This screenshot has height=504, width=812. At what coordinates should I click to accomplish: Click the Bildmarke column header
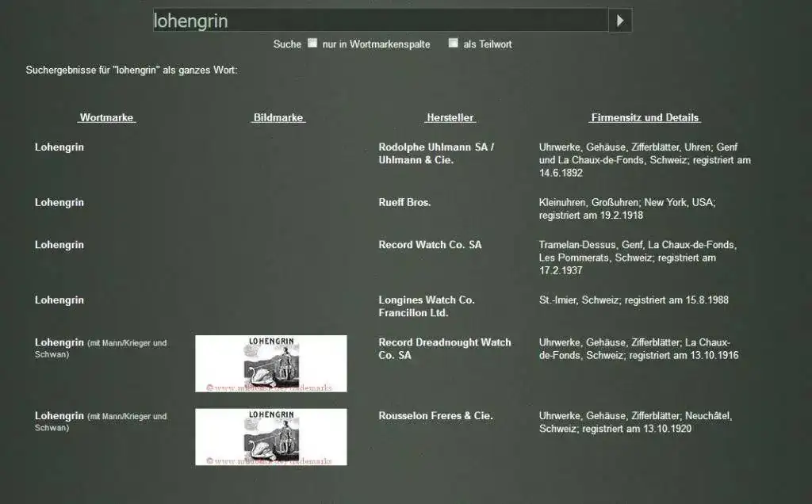278,117
